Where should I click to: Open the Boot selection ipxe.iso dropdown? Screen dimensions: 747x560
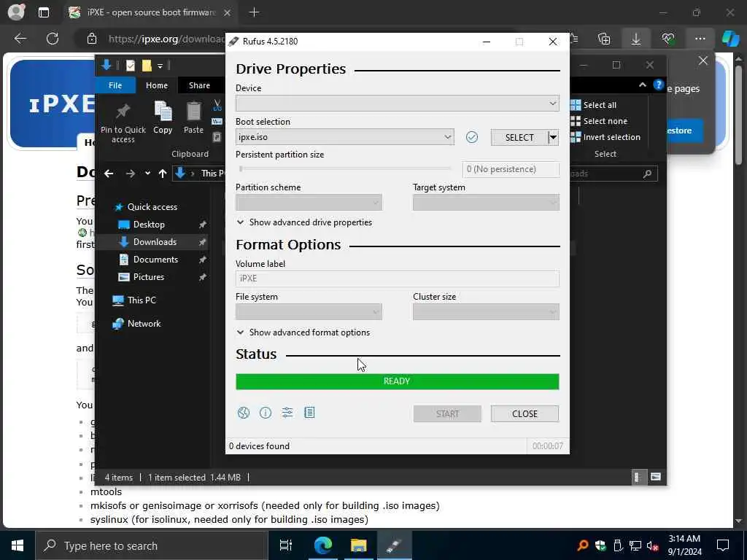click(x=344, y=137)
